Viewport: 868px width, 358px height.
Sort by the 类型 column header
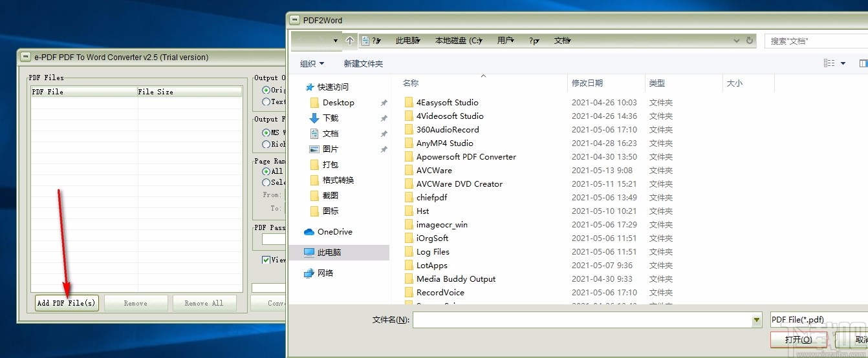pos(657,83)
